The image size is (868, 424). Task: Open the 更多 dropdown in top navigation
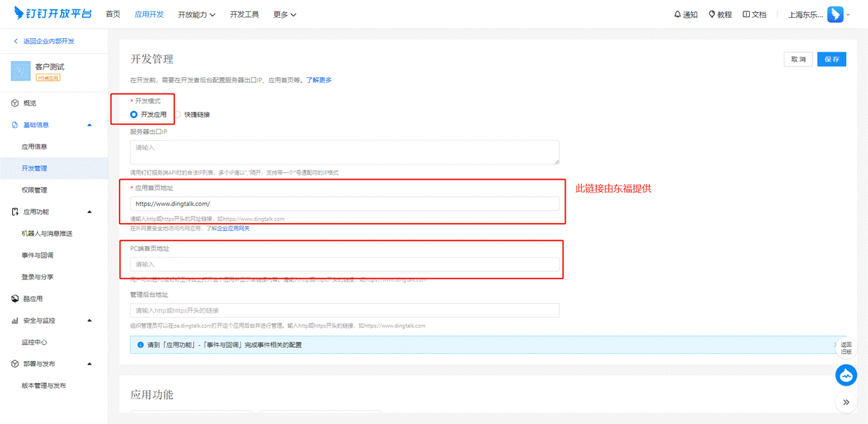[x=285, y=15]
